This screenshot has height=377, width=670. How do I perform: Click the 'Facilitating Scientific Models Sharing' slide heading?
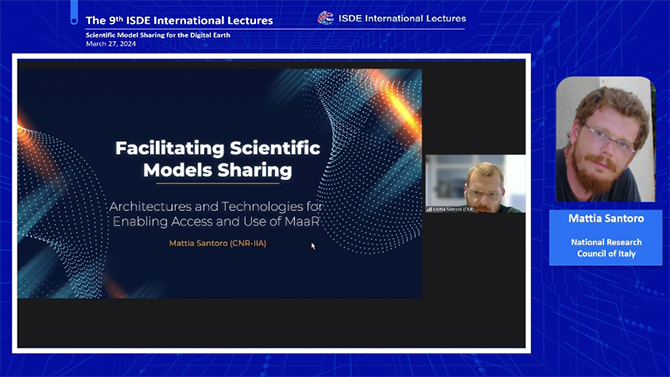[x=218, y=159]
